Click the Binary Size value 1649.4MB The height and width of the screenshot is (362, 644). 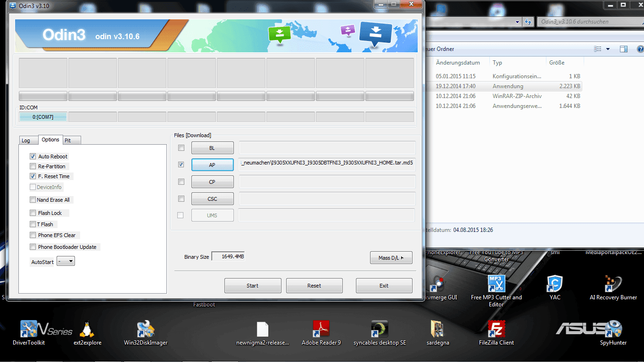pyautogui.click(x=228, y=256)
